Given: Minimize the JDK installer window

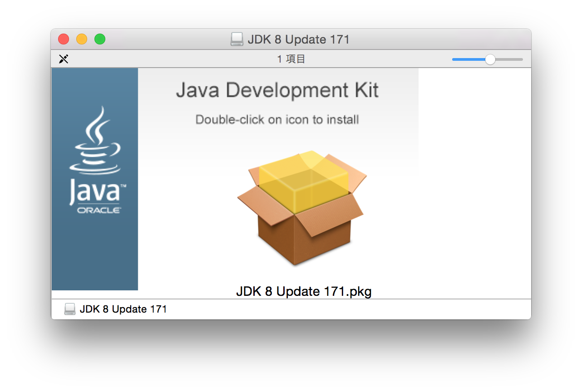Looking at the screenshot, I should [82, 39].
